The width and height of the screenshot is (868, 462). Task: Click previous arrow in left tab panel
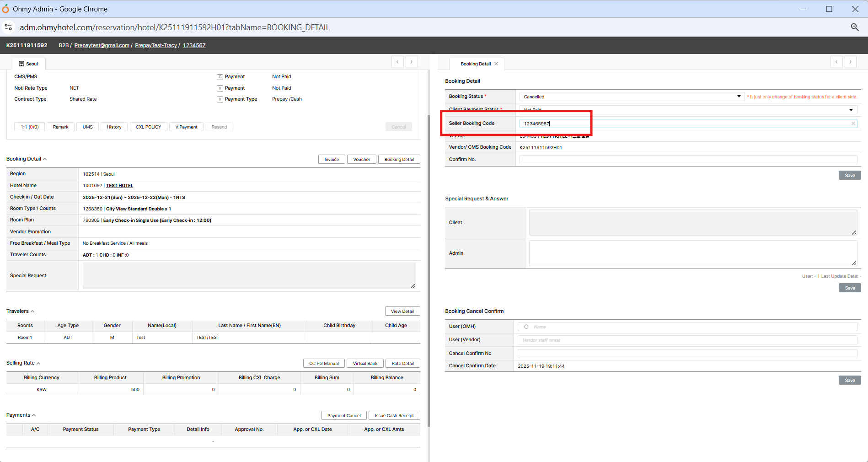[x=397, y=62]
